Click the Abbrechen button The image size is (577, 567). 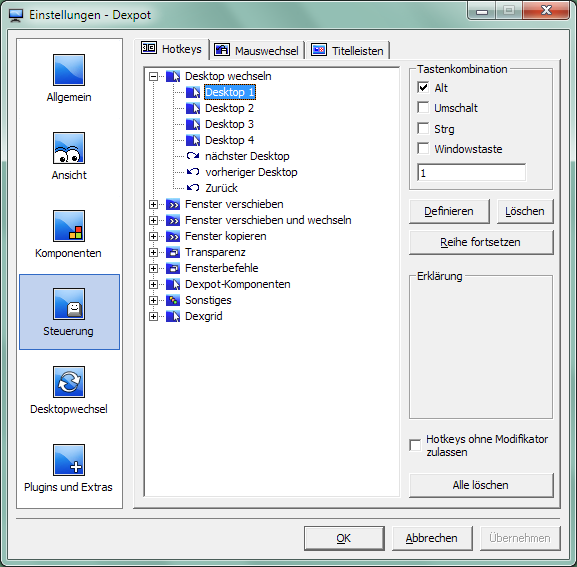click(x=432, y=538)
